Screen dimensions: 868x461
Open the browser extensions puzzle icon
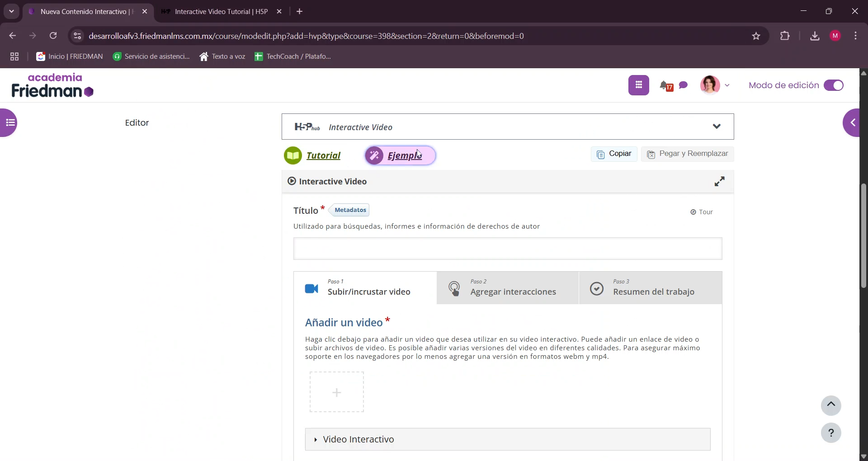tap(785, 36)
